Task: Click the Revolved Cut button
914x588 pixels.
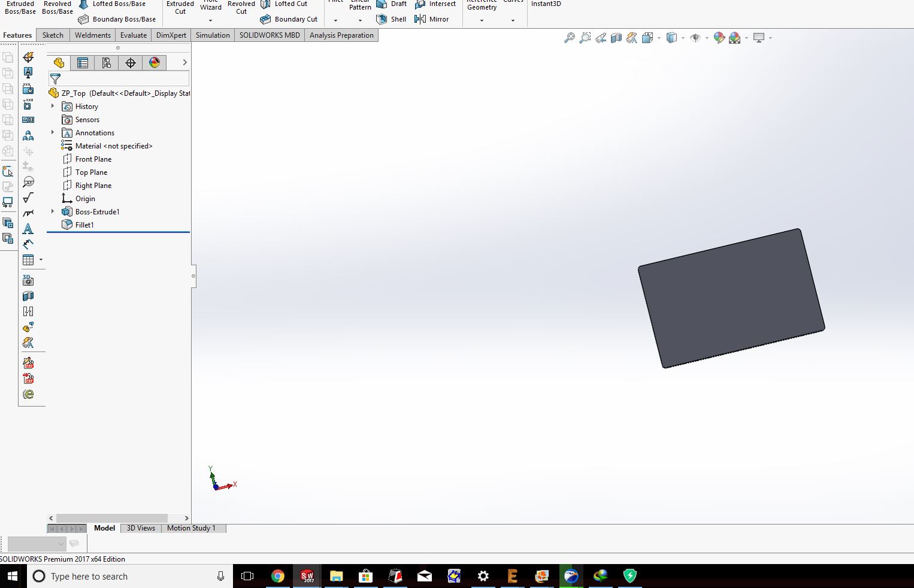Action: (241, 7)
